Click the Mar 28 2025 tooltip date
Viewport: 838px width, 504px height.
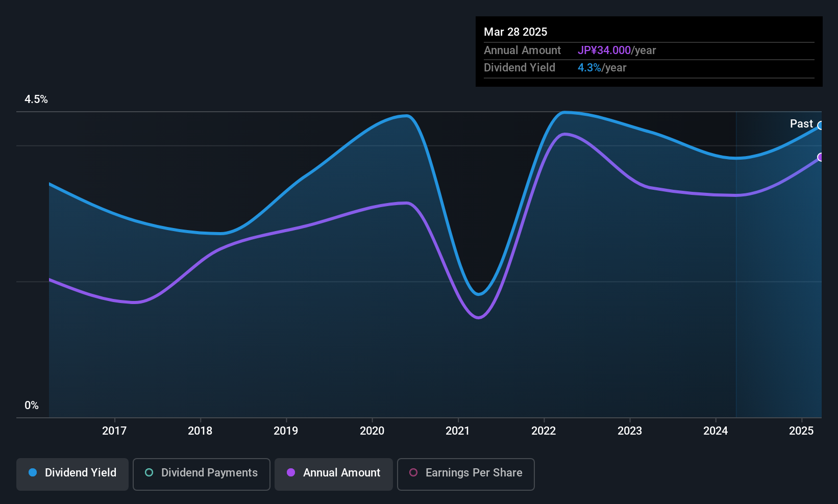[515, 32]
